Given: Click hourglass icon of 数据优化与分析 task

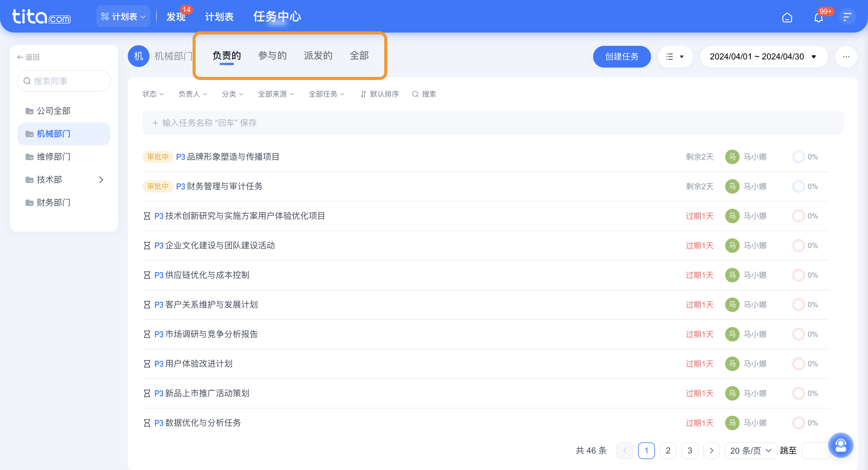Looking at the screenshot, I should click(147, 423).
